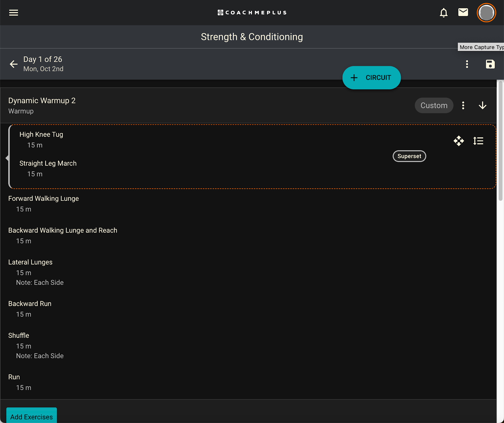This screenshot has width=504, height=423.
Task: Click the vertical scrollbar thumb
Action: [500, 140]
